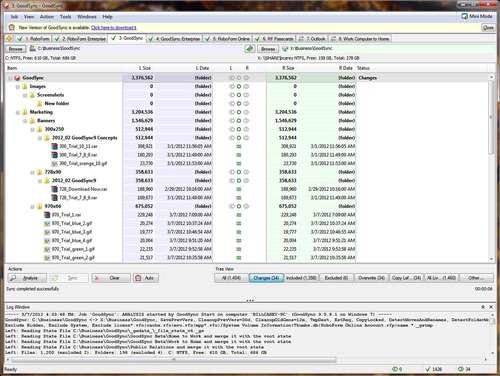Click the L Size column header
The image size is (500, 376).
click(x=145, y=68)
